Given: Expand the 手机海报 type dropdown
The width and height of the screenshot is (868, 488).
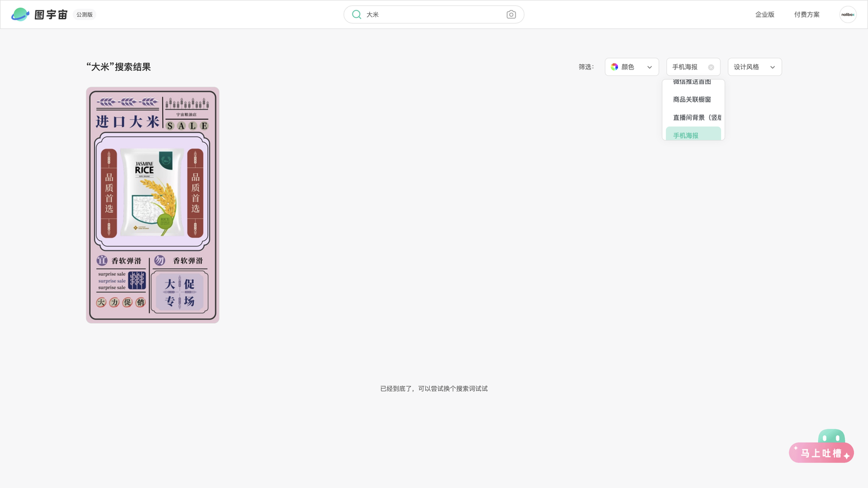Looking at the screenshot, I should pyautogui.click(x=693, y=67).
